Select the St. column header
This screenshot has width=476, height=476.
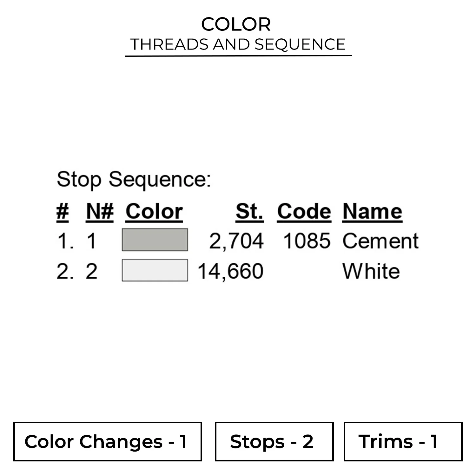[249, 211]
